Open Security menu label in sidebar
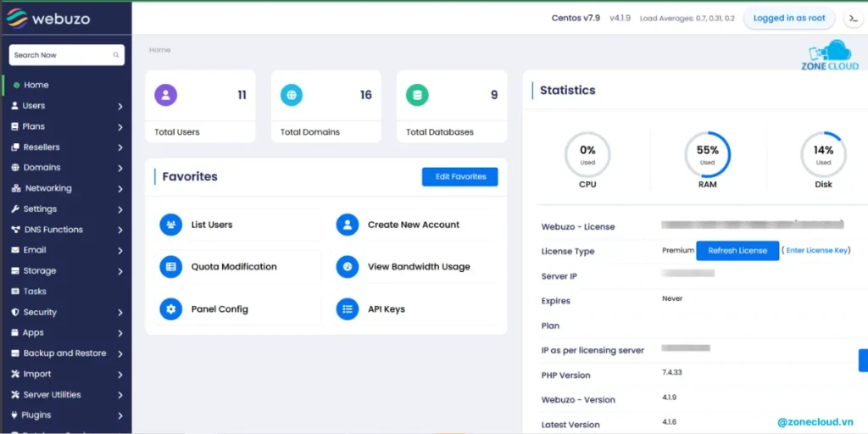 click(40, 312)
